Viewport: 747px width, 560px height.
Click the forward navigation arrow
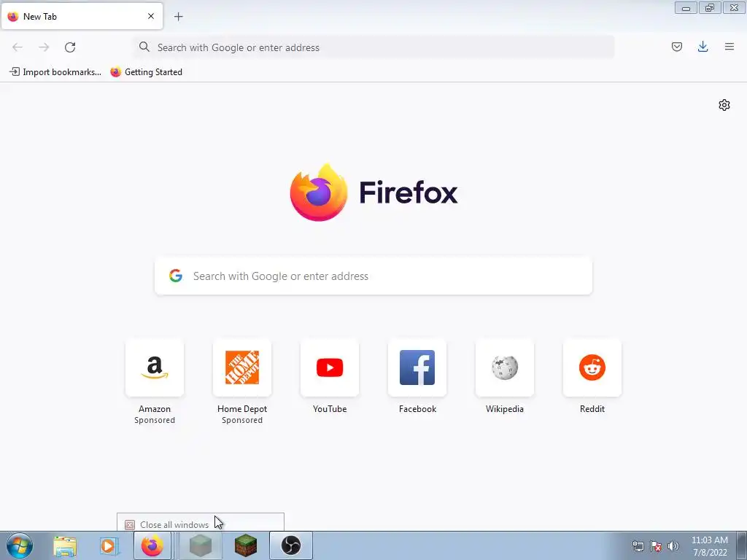44,47
